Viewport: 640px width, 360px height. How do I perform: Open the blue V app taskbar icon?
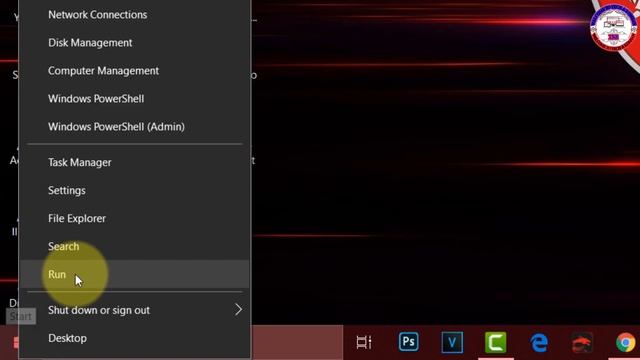(452, 342)
